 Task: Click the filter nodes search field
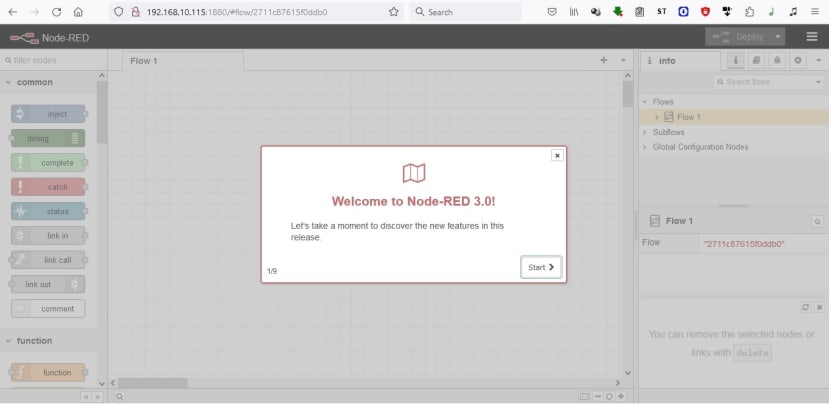coord(53,60)
